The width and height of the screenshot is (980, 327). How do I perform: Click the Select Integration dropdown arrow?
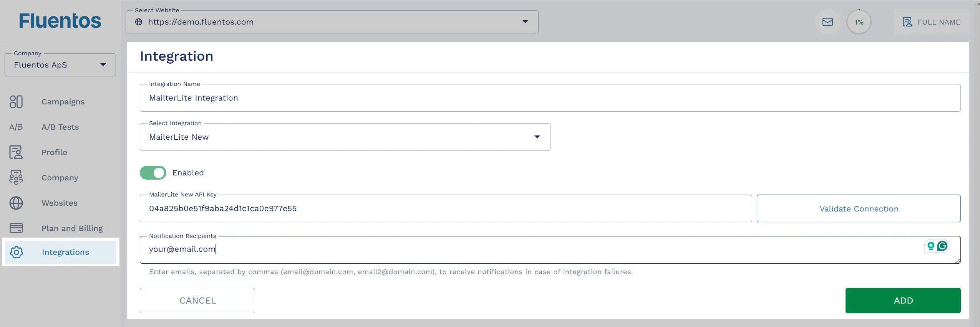[x=537, y=137]
